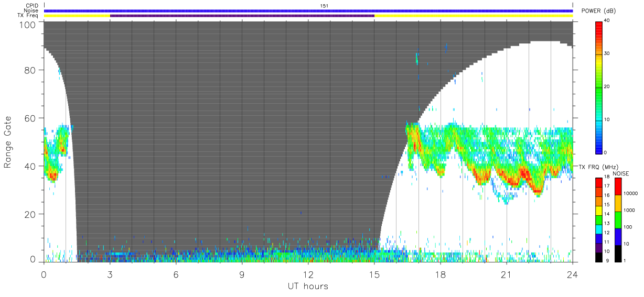This screenshot has width=644, height=297.
Task: Click power scale label 30
Action: [608, 54]
